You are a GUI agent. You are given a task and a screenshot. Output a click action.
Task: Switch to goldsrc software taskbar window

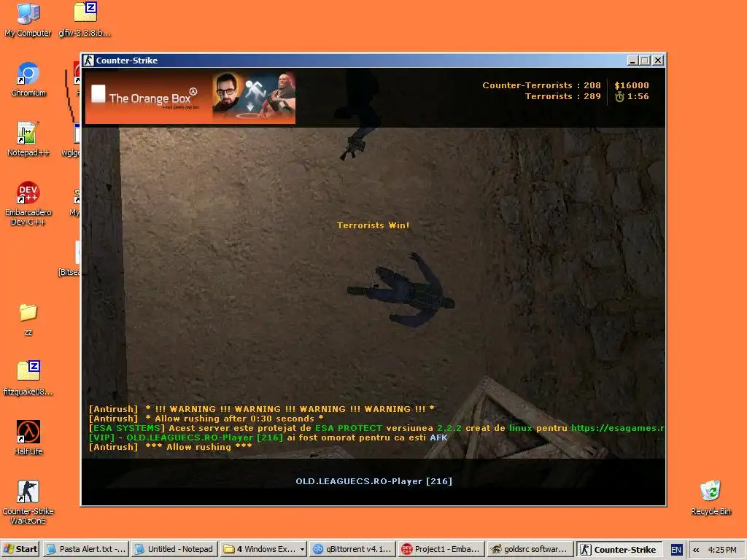tap(530, 549)
